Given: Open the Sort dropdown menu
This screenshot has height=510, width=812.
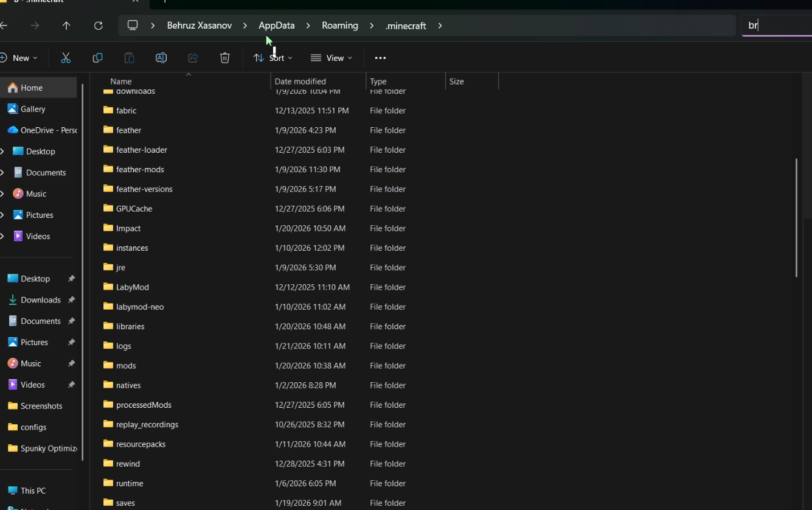Looking at the screenshot, I should tap(273, 58).
